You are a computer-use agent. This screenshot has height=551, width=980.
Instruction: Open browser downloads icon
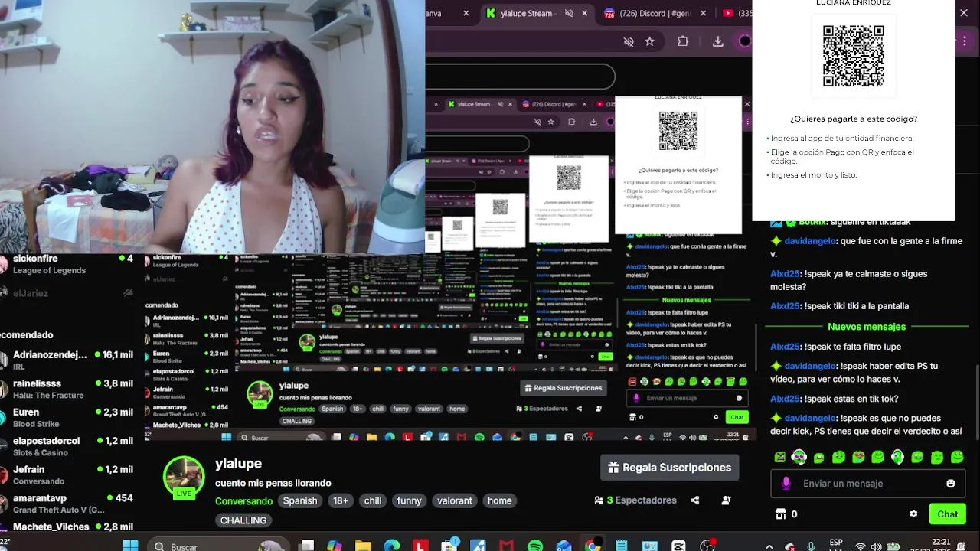click(x=717, y=41)
